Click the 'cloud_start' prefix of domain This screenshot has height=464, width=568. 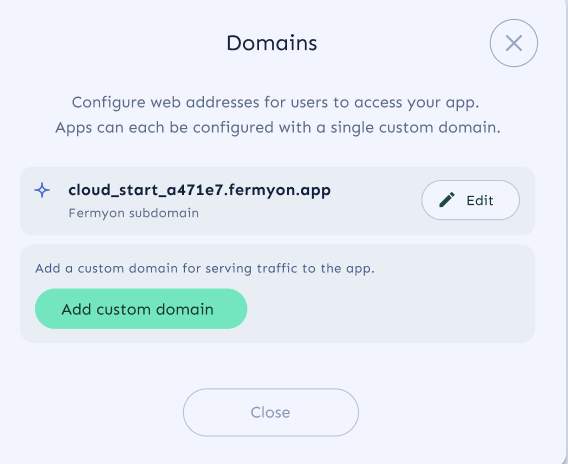click(x=112, y=190)
